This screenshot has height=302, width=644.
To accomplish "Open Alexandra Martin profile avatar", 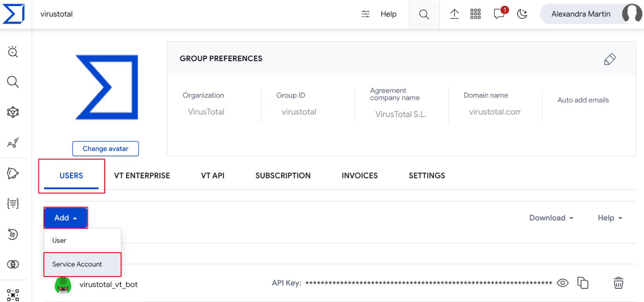I will tap(632, 14).
